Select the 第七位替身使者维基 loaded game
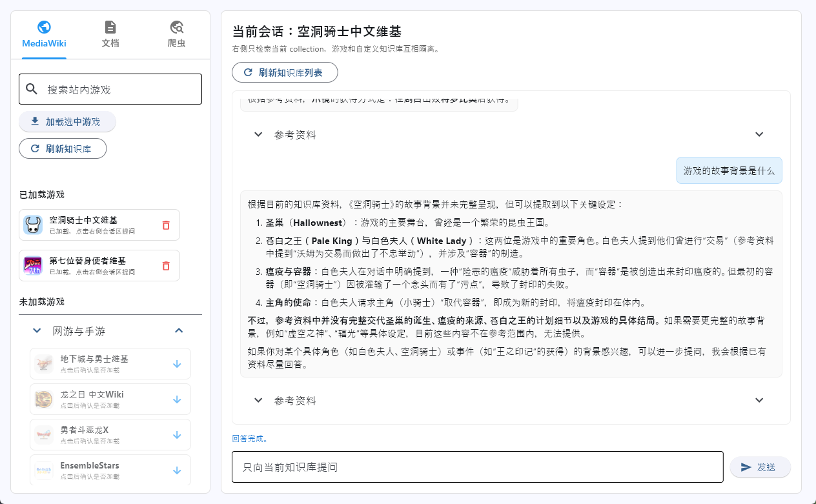This screenshot has height=504, width=816. (99, 266)
